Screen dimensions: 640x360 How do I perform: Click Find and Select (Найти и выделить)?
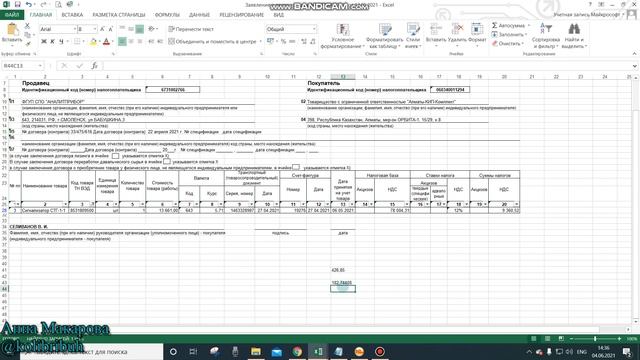click(574, 36)
